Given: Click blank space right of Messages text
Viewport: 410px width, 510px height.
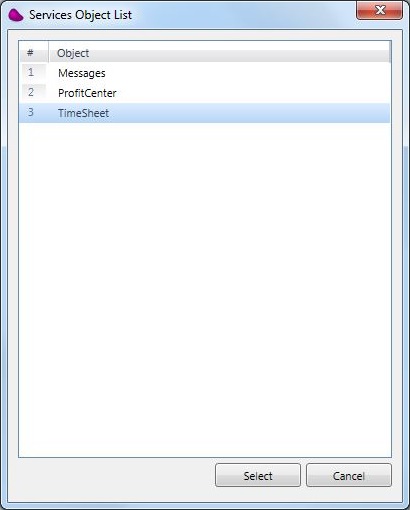Looking at the screenshot, I should pyautogui.click(x=247, y=73).
